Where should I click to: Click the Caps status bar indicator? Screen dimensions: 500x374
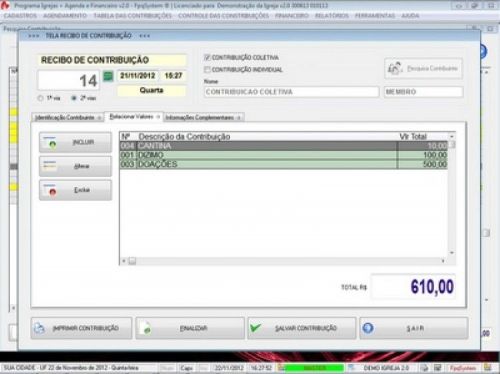coord(186,368)
